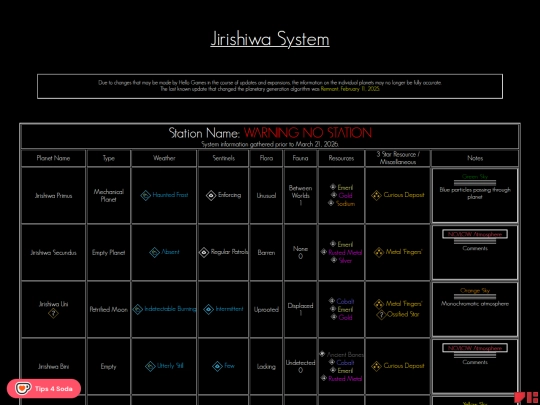Click the Few sentinel icon

(217, 366)
